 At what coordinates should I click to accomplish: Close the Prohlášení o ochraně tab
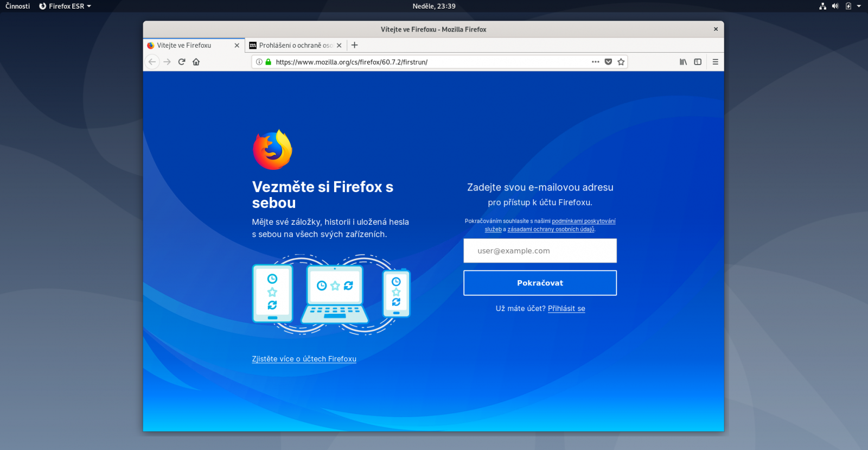(x=339, y=46)
